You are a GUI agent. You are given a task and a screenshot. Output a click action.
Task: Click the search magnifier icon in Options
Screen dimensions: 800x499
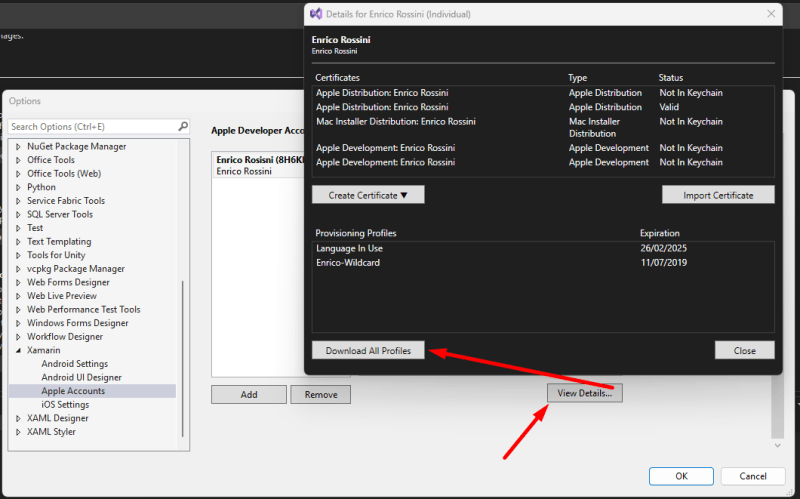tap(183, 126)
